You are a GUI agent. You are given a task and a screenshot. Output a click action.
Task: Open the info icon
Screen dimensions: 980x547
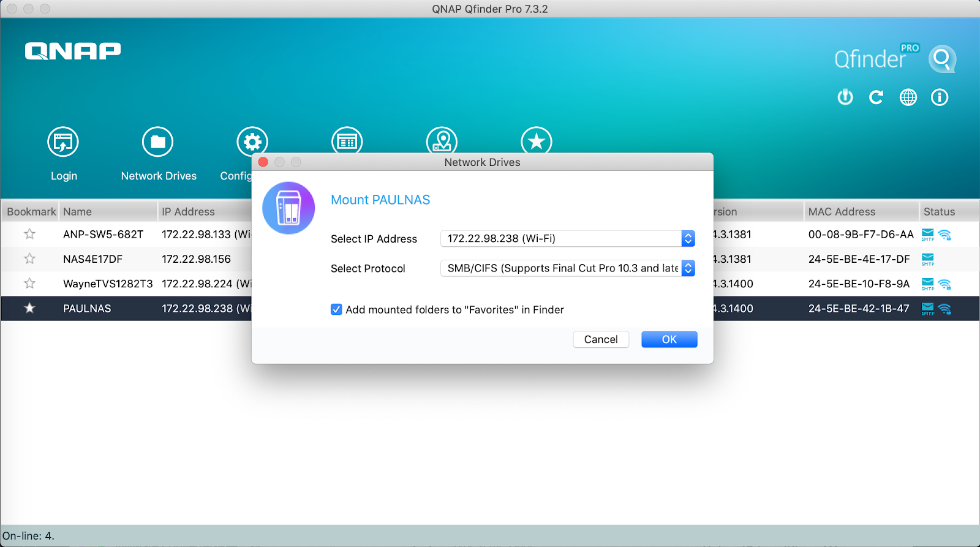point(940,97)
